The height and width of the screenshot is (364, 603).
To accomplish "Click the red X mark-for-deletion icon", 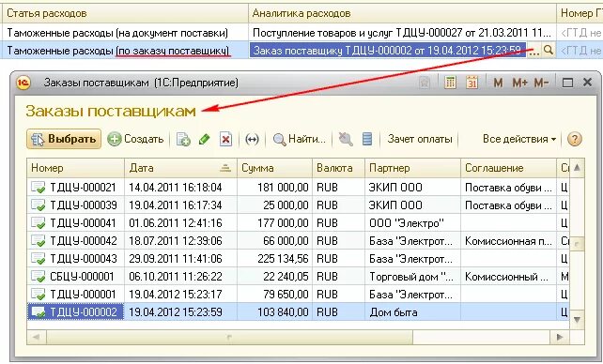I will pyautogui.click(x=225, y=139).
